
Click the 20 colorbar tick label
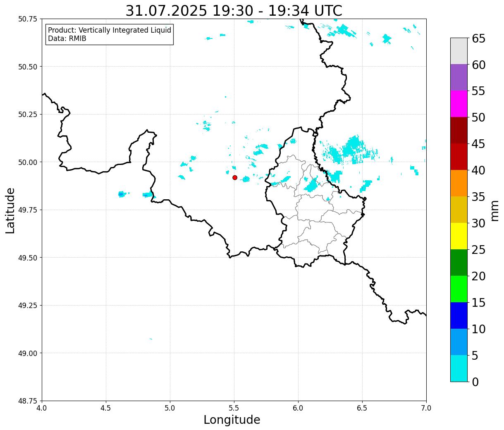pyautogui.click(x=478, y=276)
